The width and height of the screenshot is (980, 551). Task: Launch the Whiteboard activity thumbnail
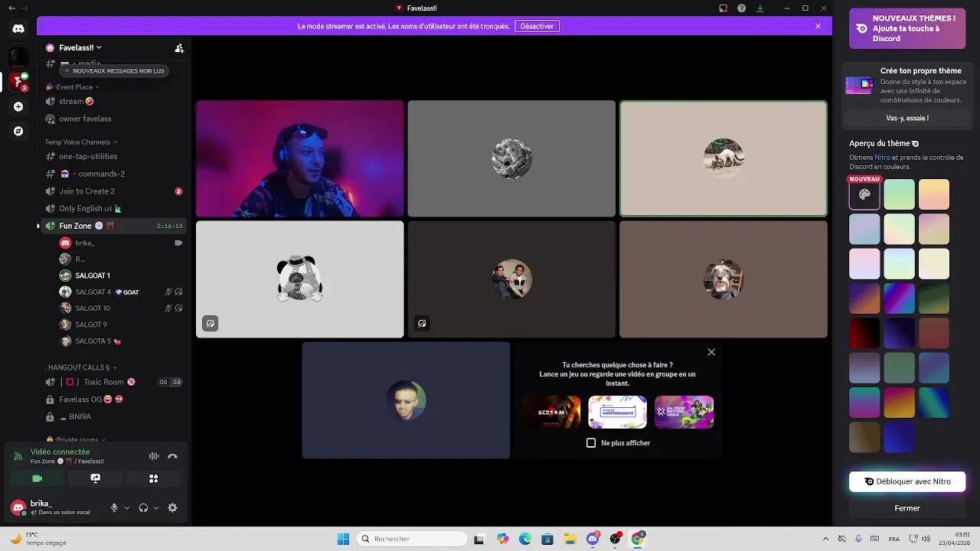(x=617, y=412)
